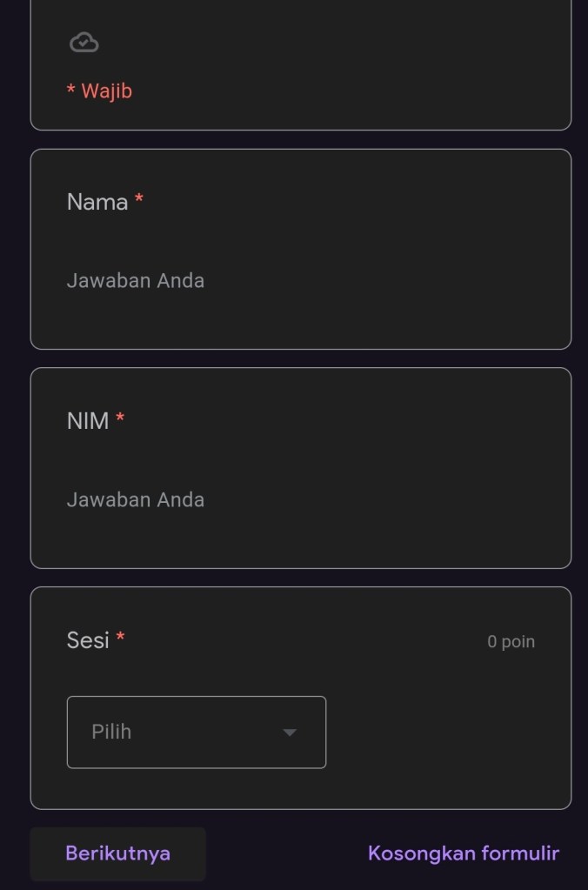Click the "0 poin" score label
The height and width of the screenshot is (890, 588).
coord(511,642)
